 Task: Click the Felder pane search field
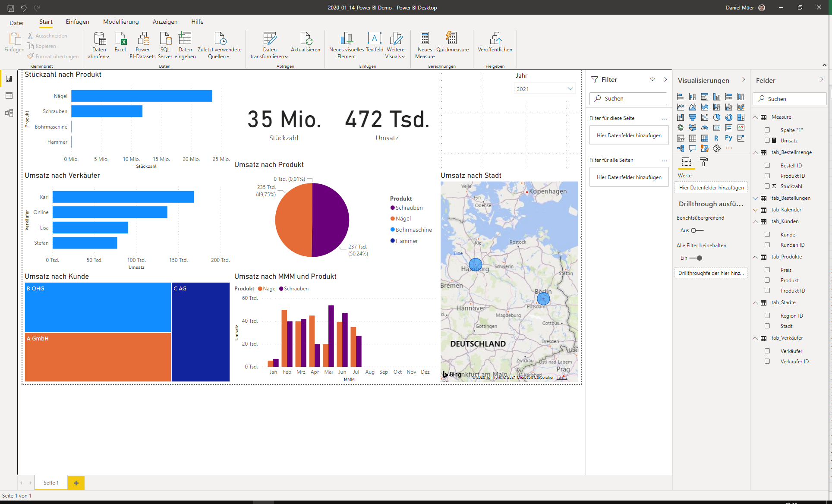click(790, 99)
